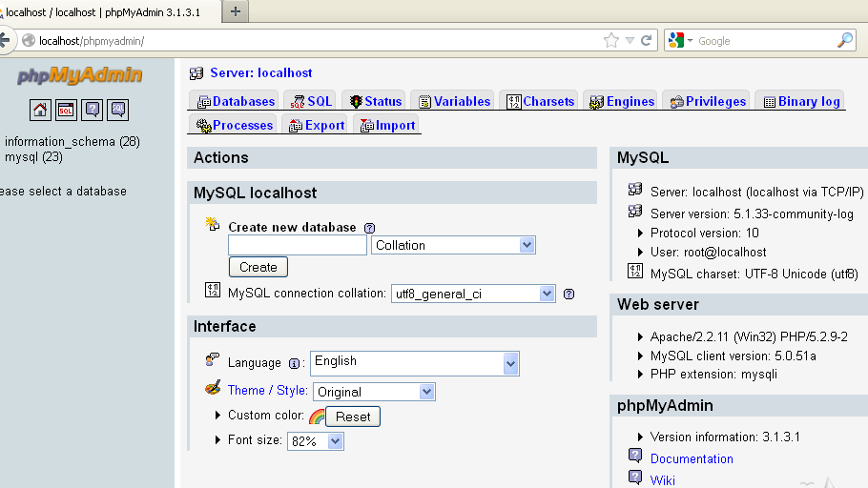Open the Binary log tab

point(801,101)
